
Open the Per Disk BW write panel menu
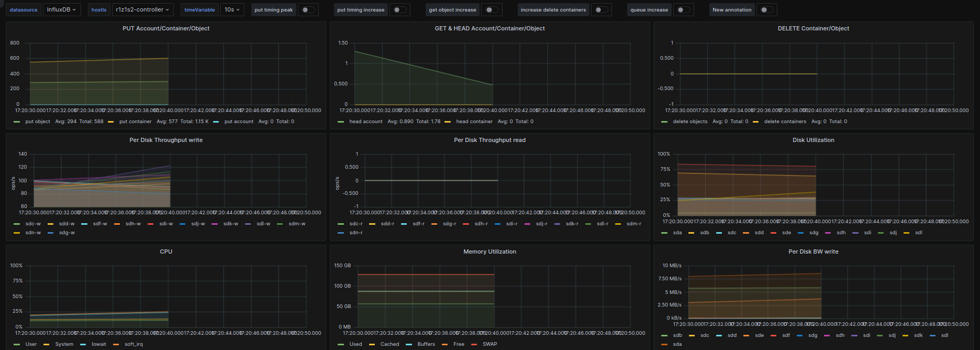[813, 251]
